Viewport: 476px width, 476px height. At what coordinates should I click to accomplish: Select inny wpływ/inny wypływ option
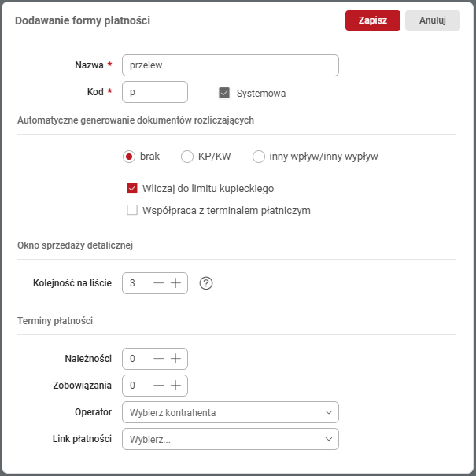(258, 157)
